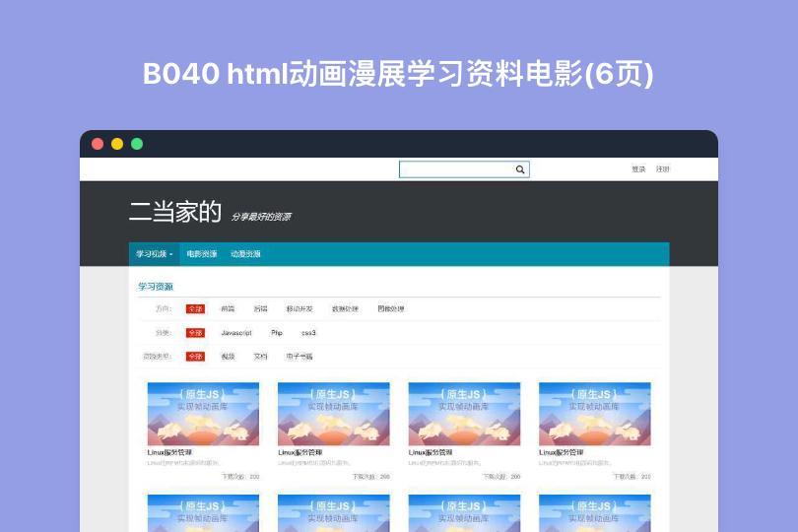Image resolution: width=798 pixels, height=532 pixels.
Task: Select the css3 category filter
Action: [x=308, y=333]
